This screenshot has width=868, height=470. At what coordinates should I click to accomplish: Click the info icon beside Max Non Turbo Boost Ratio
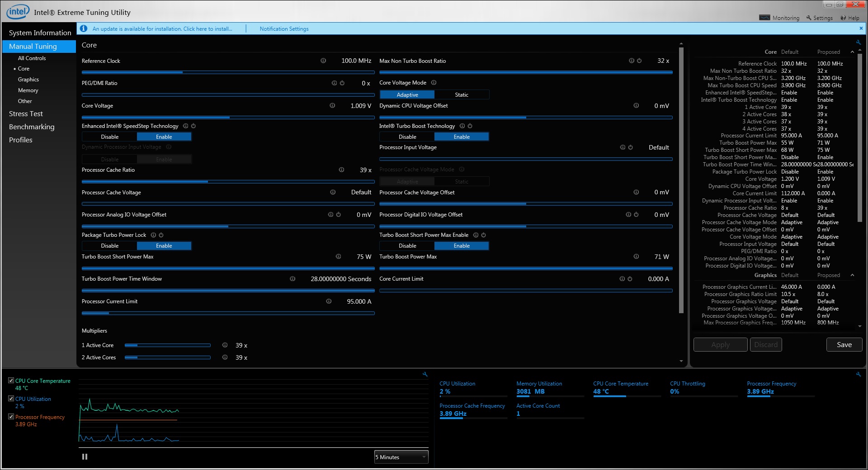point(632,61)
